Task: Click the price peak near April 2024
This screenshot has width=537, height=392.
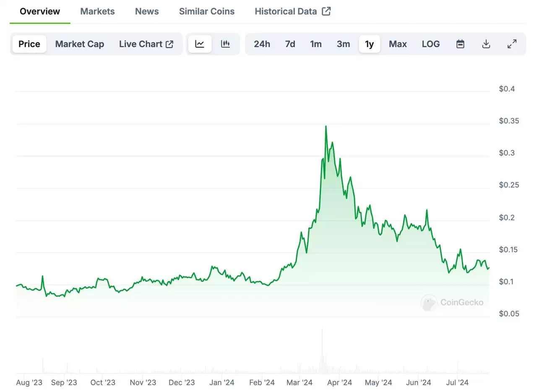Action: 326,126
